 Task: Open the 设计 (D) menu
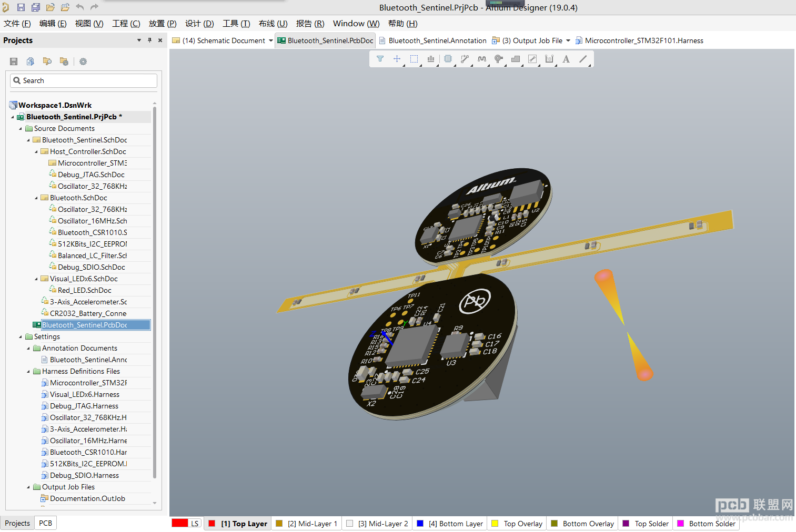[199, 24]
